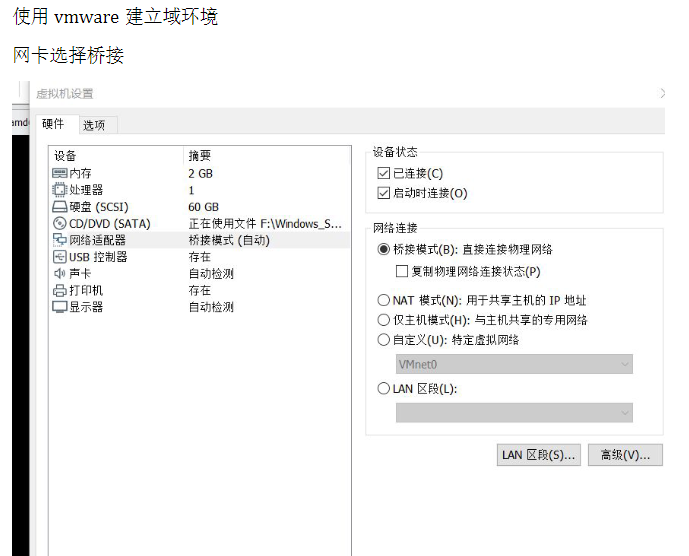Open 高级(V)... advanced settings button
689x556 pixels.
click(x=625, y=455)
